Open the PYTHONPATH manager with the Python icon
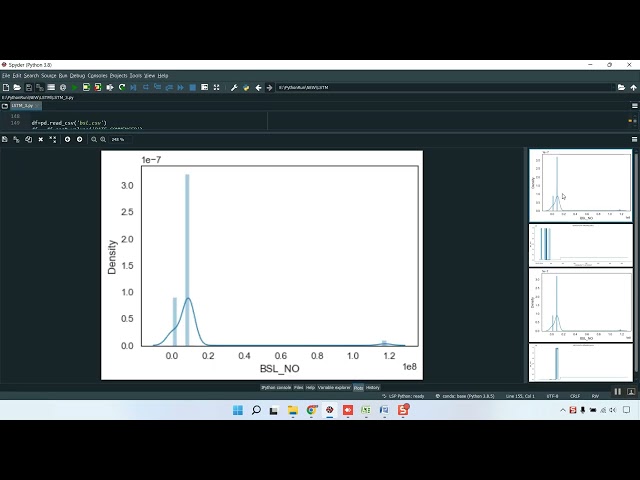 click(246, 87)
